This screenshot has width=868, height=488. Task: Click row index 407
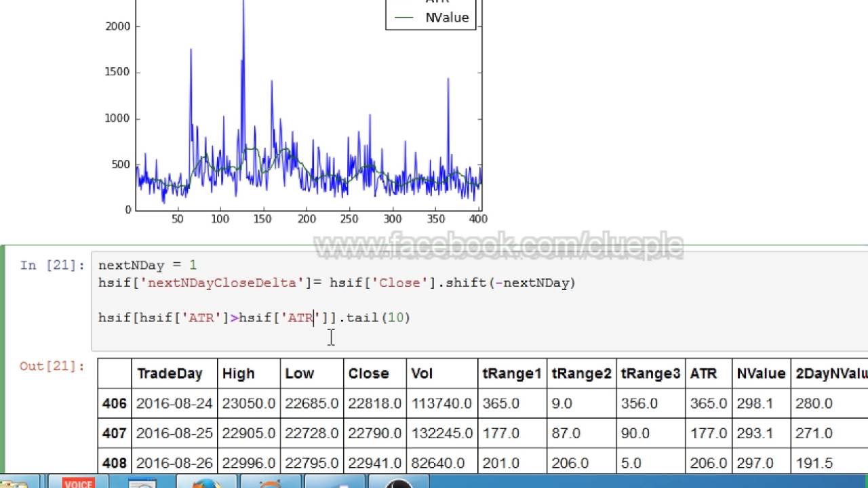115,433
